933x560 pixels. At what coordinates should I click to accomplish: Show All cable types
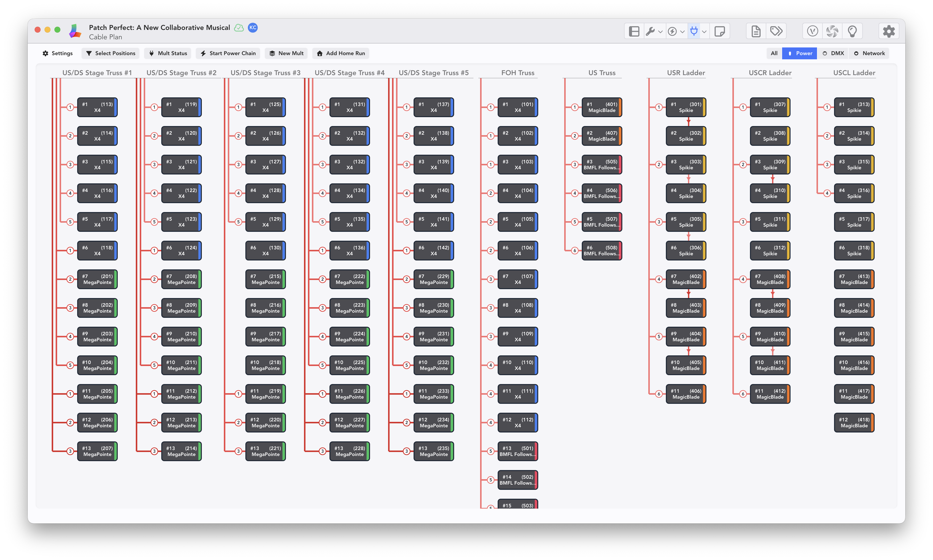774,53
